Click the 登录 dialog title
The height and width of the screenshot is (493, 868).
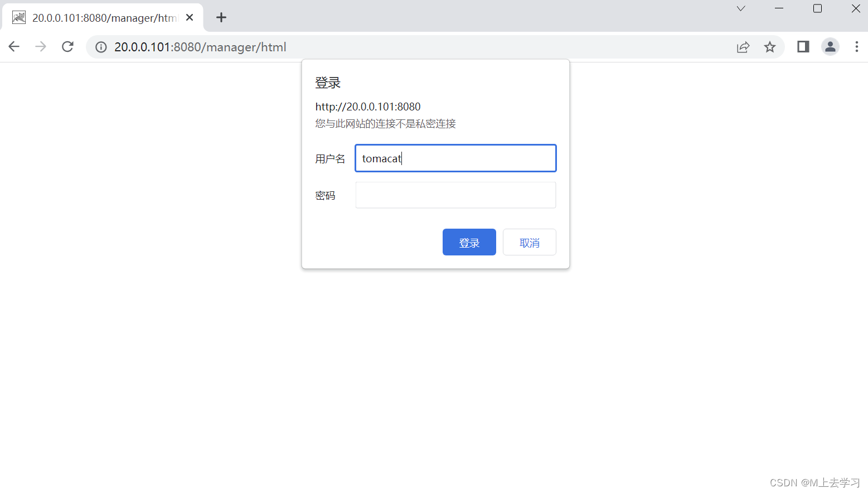pyautogui.click(x=328, y=83)
